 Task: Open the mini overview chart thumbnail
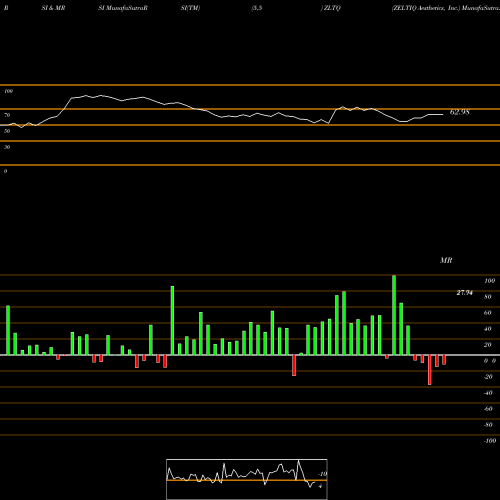point(247,479)
